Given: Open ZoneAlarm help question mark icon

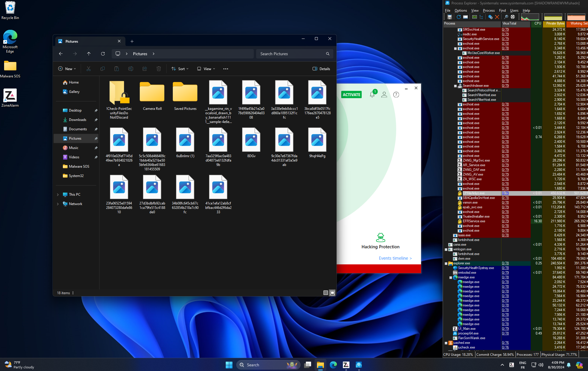Looking at the screenshot, I should tap(396, 95).
